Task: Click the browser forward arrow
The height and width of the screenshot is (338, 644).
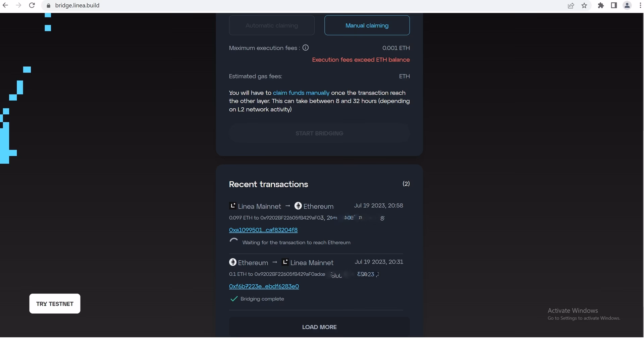Action: tap(18, 5)
